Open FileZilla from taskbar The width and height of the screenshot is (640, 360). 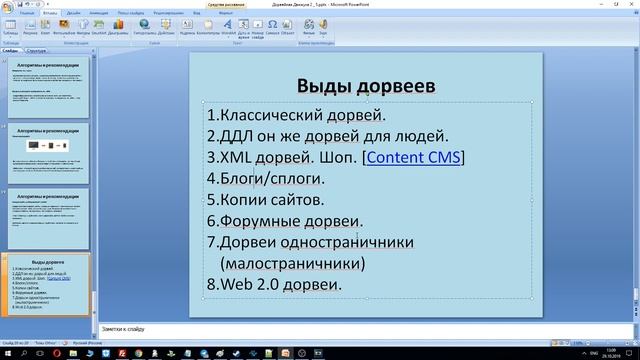click(122, 353)
